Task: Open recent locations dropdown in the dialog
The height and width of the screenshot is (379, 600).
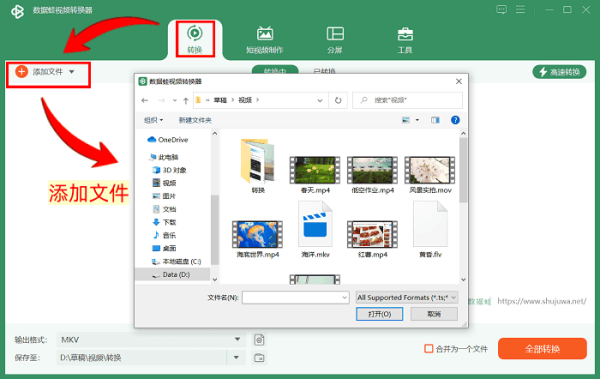Action: 174,100
